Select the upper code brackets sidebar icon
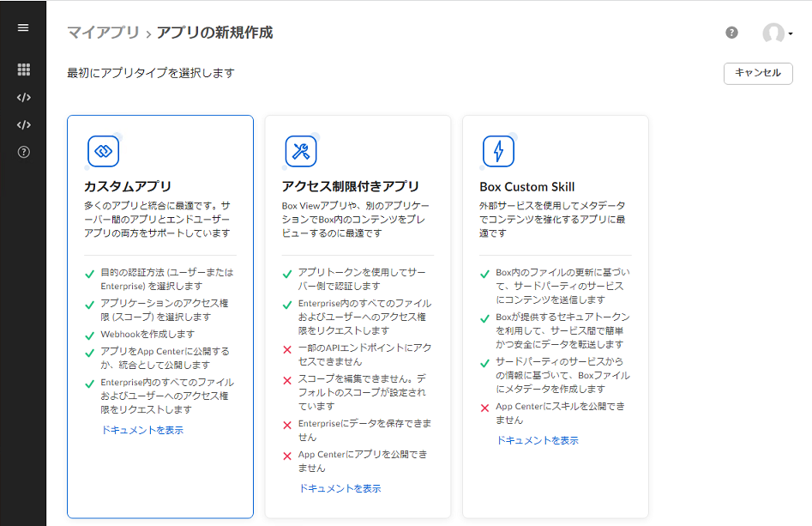The height and width of the screenshot is (526, 812). (x=23, y=97)
